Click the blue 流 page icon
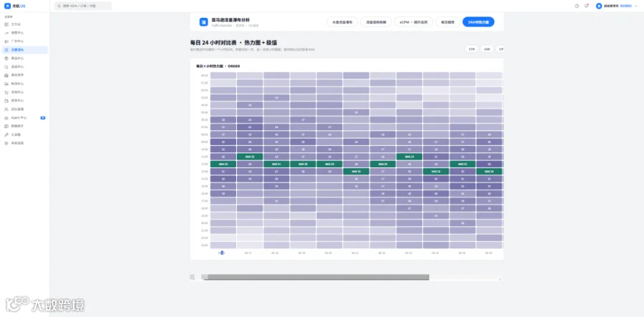 204,21
